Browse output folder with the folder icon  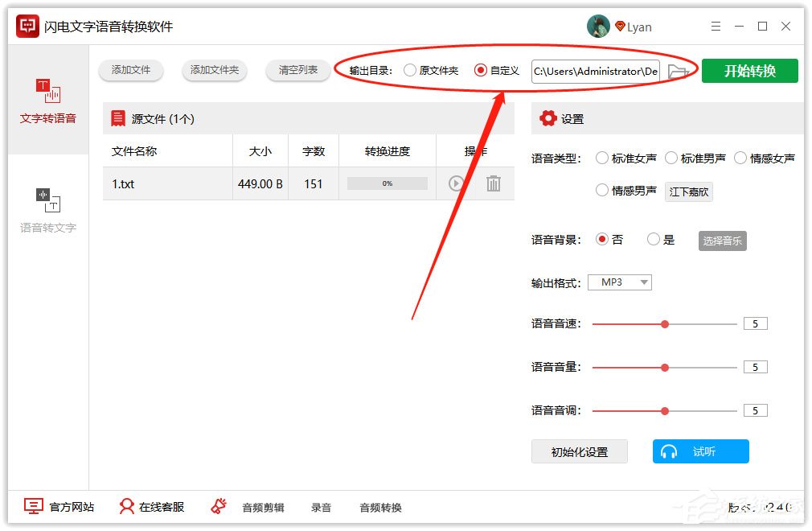(x=679, y=71)
